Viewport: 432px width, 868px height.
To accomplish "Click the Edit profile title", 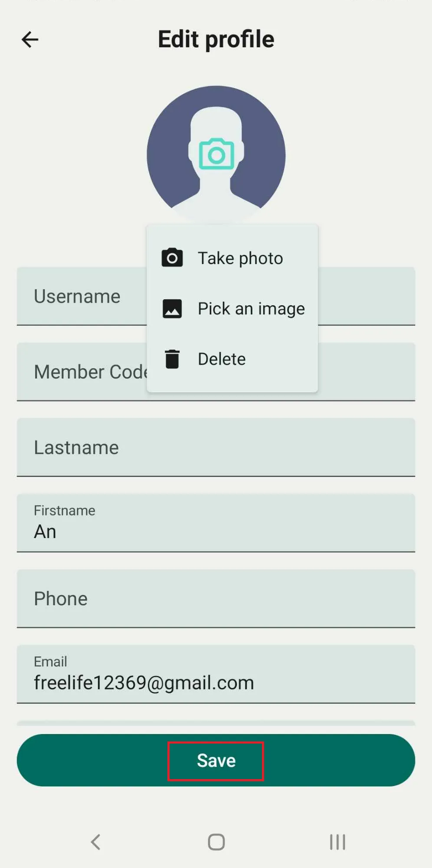I will pyautogui.click(x=216, y=39).
